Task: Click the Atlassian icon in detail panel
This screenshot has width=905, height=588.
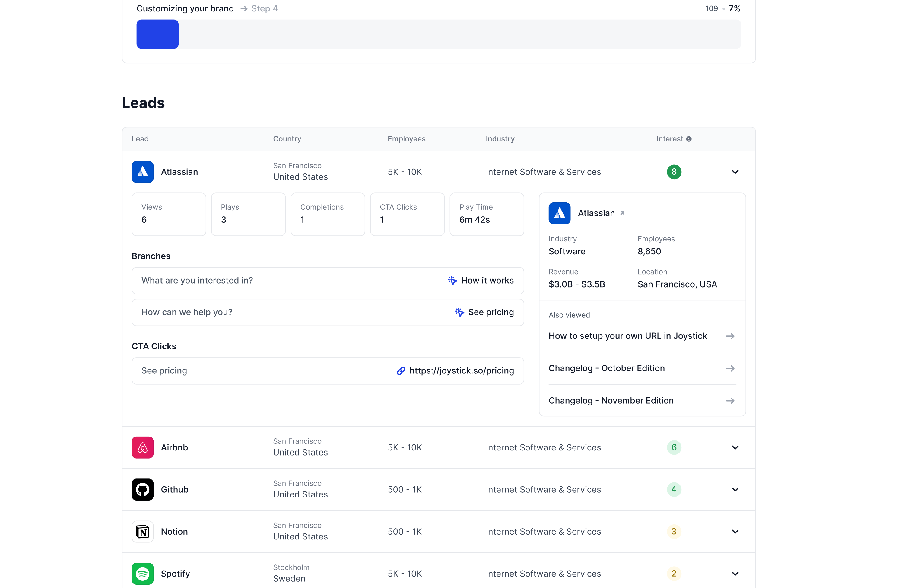Action: tap(560, 213)
